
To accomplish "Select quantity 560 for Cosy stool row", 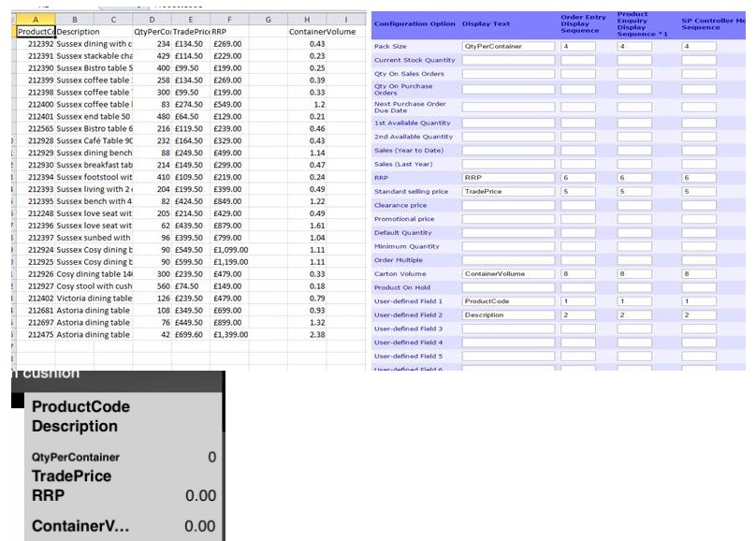I will (152, 286).
